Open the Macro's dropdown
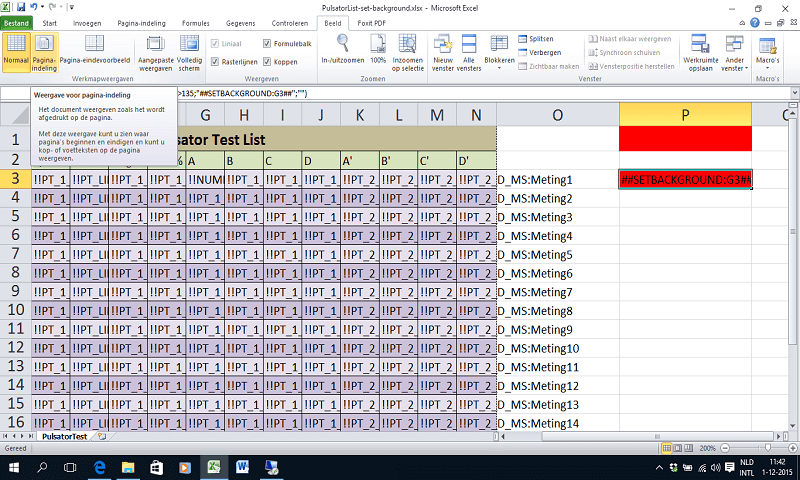This screenshot has height=480, width=800. [768, 50]
